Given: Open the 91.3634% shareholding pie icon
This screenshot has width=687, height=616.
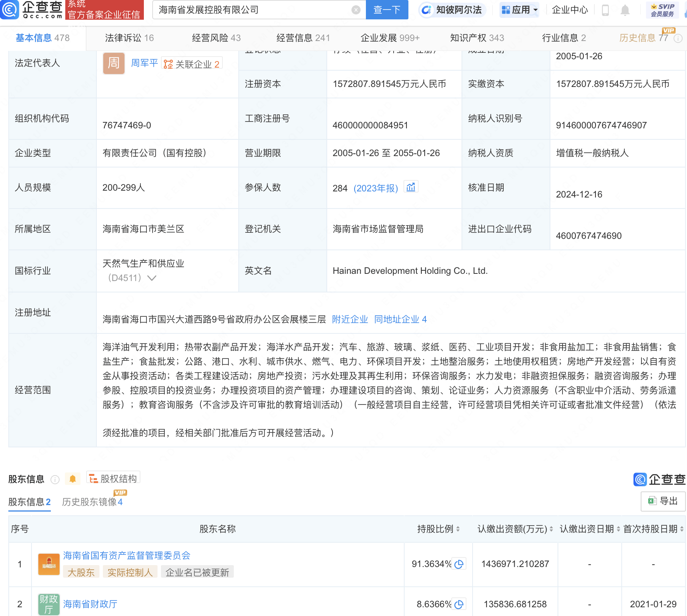Looking at the screenshot, I should tap(459, 564).
